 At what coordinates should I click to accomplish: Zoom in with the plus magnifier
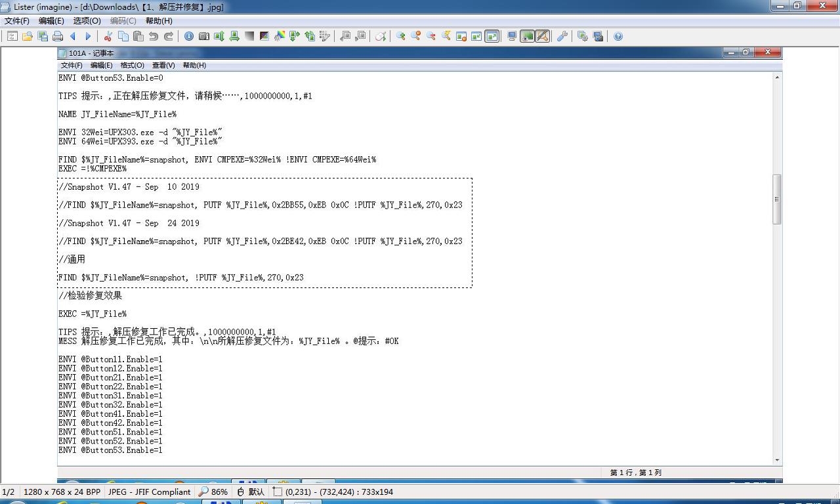pos(400,36)
